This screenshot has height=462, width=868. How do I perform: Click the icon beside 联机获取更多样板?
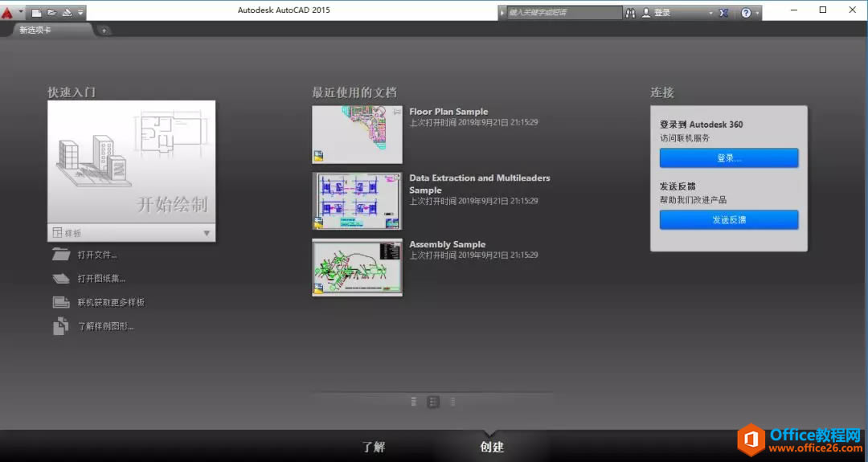pyautogui.click(x=61, y=302)
